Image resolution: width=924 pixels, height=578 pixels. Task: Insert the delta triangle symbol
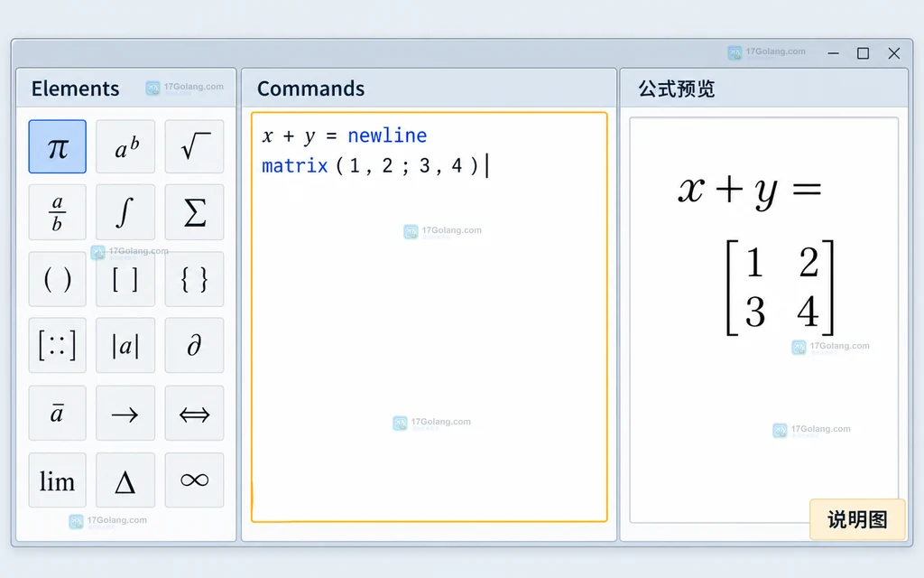125,480
